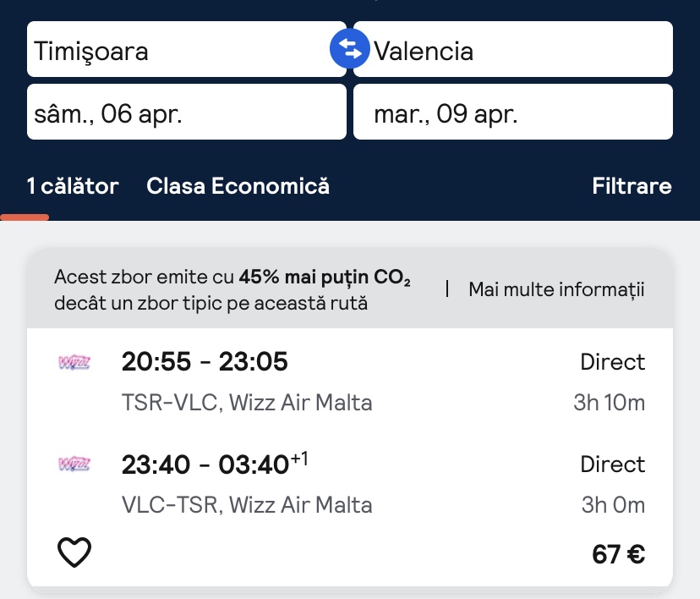
Task: Open the Mai multe informații link
Action: pyautogui.click(x=556, y=290)
